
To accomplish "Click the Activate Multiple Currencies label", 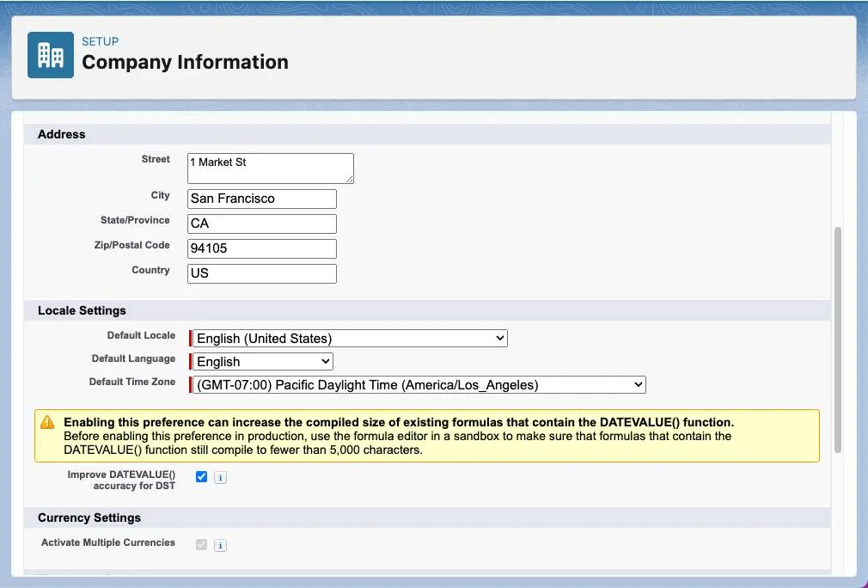I will [x=108, y=542].
